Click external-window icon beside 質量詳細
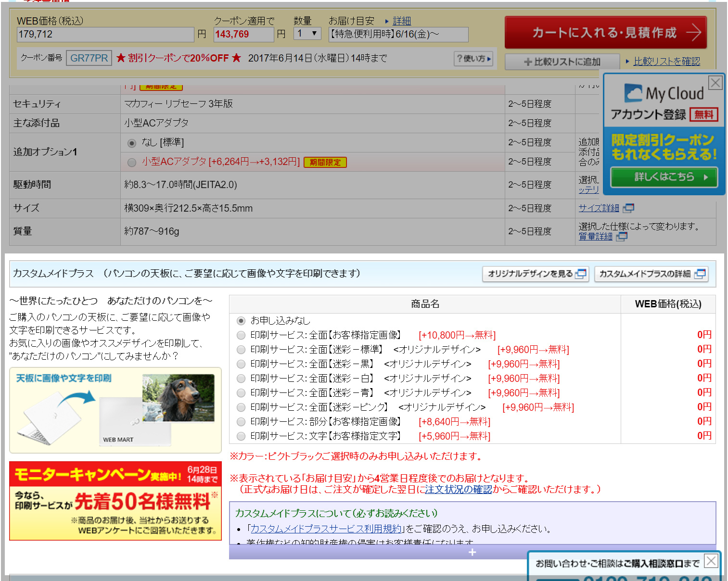The height and width of the screenshot is (581, 728). pos(622,237)
